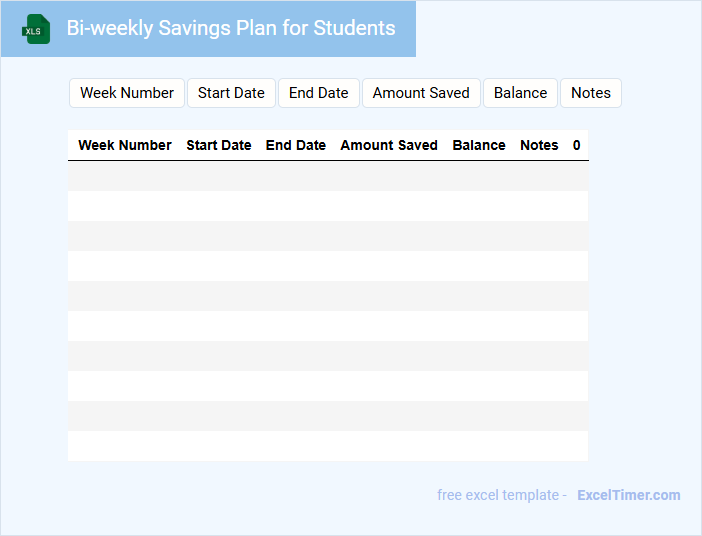The image size is (702, 536).
Task: Click the green XLS file icon
Action: [x=36, y=29]
